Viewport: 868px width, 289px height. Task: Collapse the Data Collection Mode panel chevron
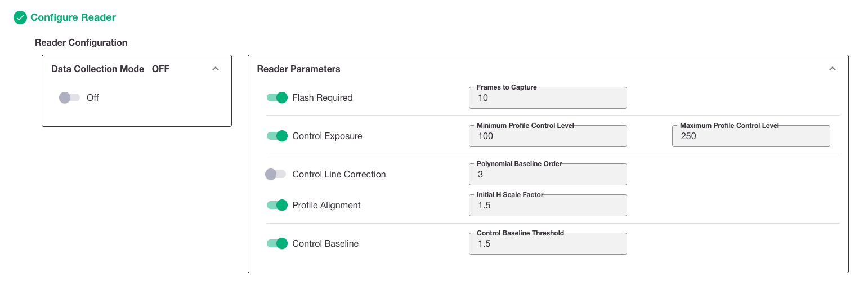[x=215, y=69]
